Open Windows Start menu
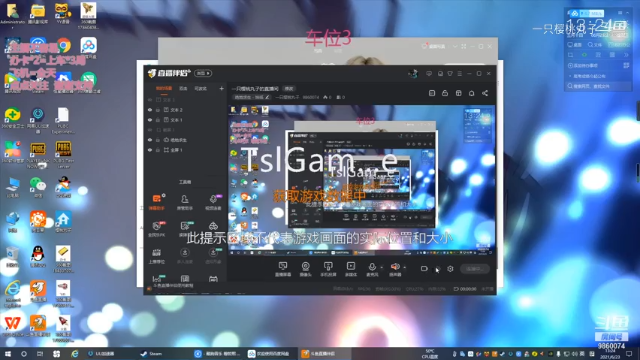640x360 pixels. tap(7, 354)
